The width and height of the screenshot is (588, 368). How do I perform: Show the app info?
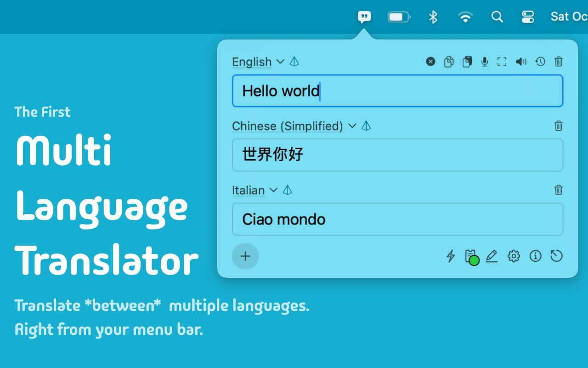point(535,256)
